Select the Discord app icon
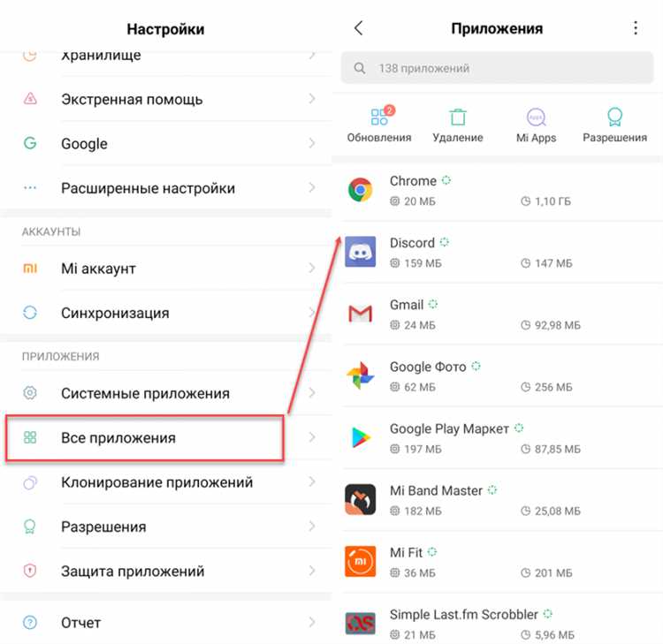 click(361, 252)
